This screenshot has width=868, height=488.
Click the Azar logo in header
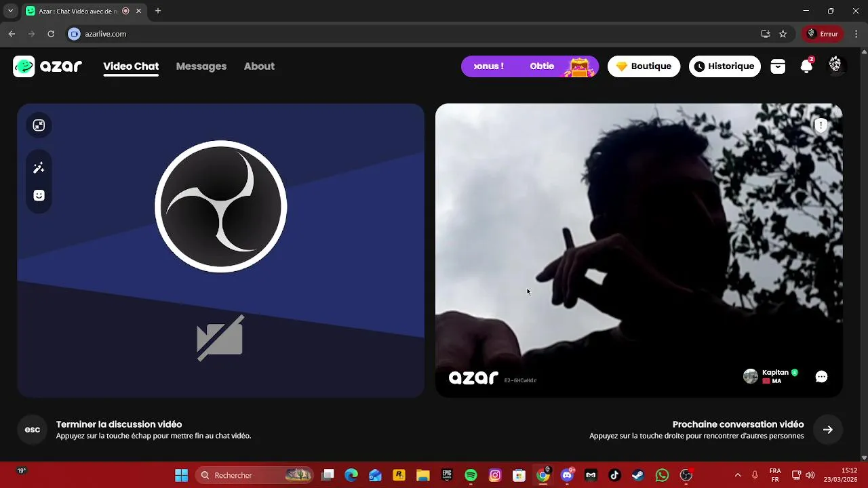point(47,66)
